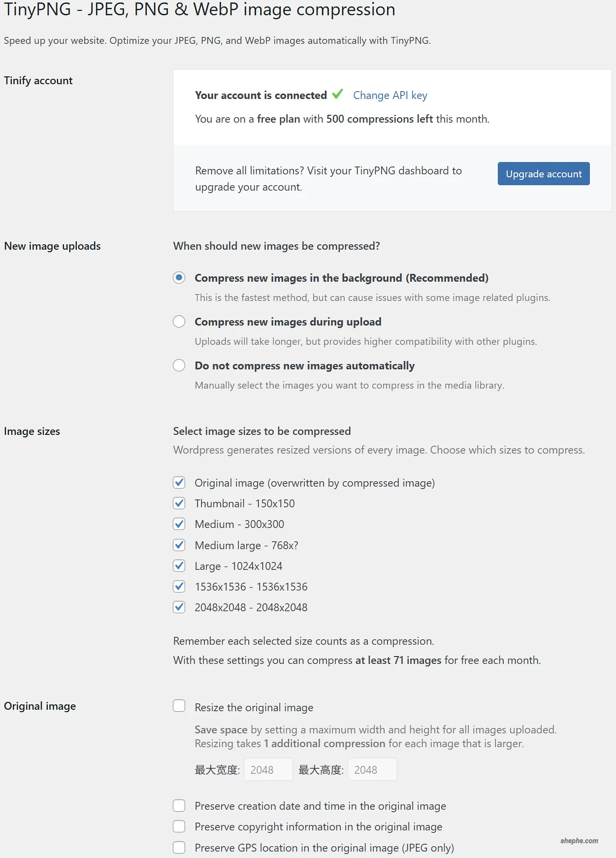This screenshot has height=858, width=616.
Task: Enable Resize the original image
Action: 179,706
